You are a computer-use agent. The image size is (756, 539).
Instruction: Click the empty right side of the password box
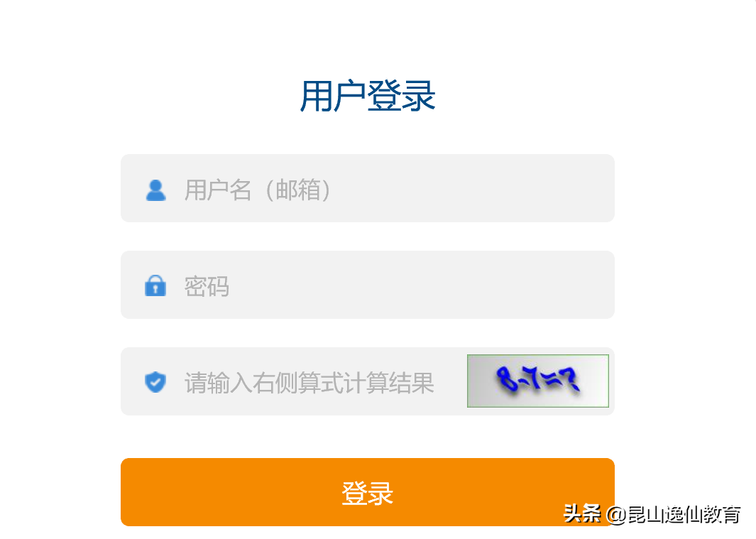click(x=434, y=285)
